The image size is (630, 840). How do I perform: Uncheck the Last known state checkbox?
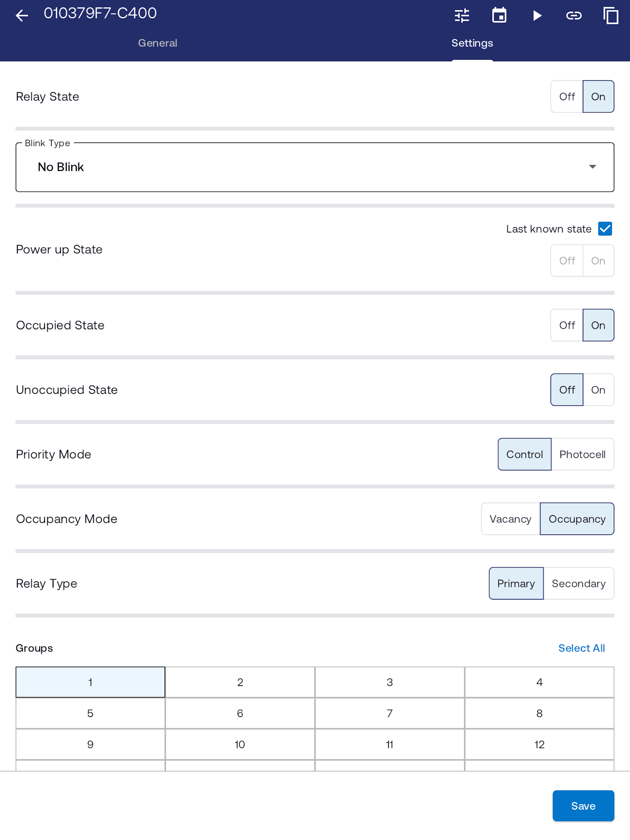click(605, 229)
